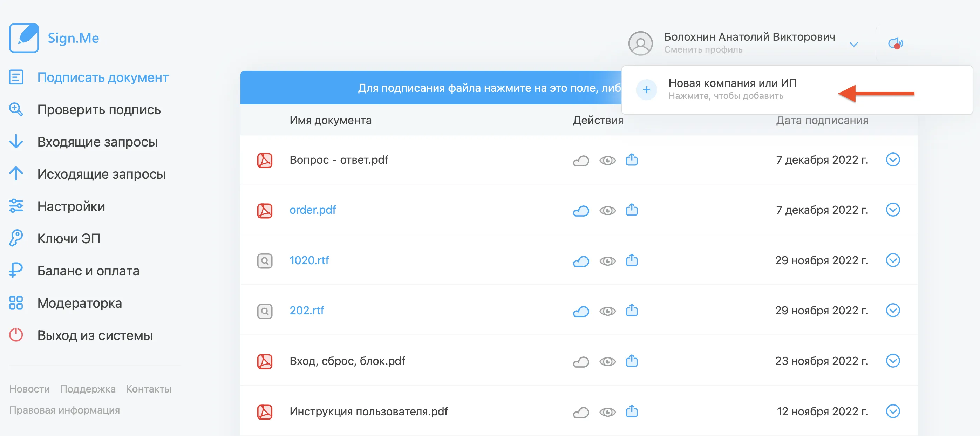Expand row details for Вопрос - ответ.pdf
Screen dimensions: 980x436
892,159
